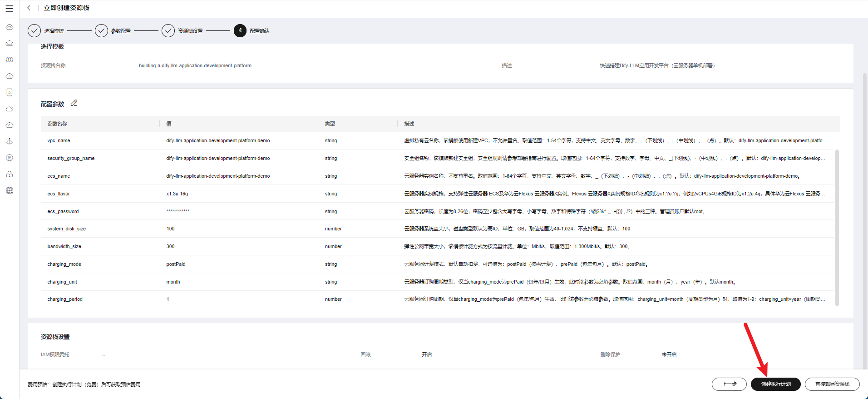The width and height of the screenshot is (868, 399).
Task: Open the cloud-with-gauge sidebar icon
Action: click(x=10, y=125)
